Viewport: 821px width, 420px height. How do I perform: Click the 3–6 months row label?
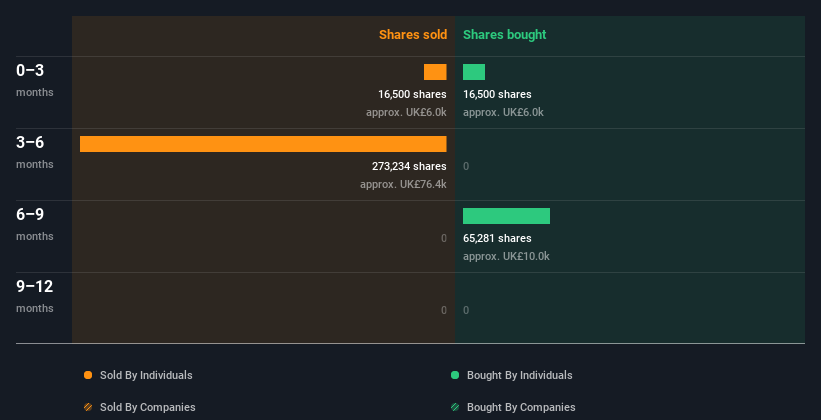coord(35,152)
